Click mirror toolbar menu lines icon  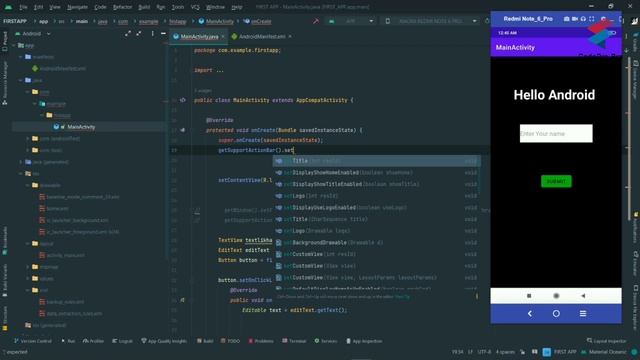583,313
